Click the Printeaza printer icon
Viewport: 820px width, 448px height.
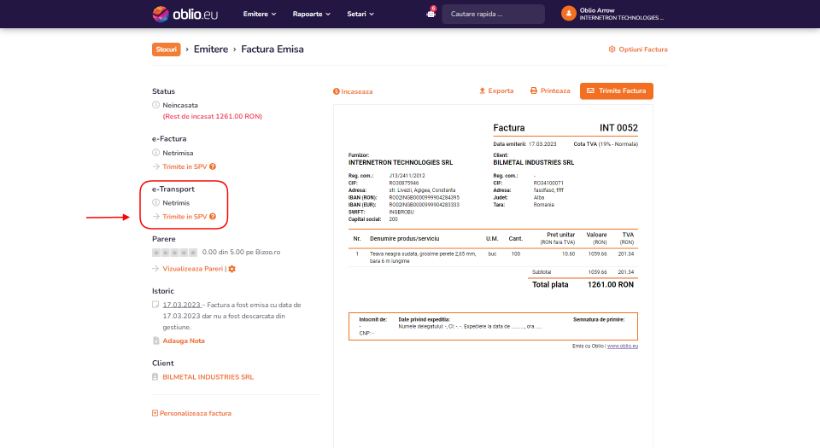[533, 91]
